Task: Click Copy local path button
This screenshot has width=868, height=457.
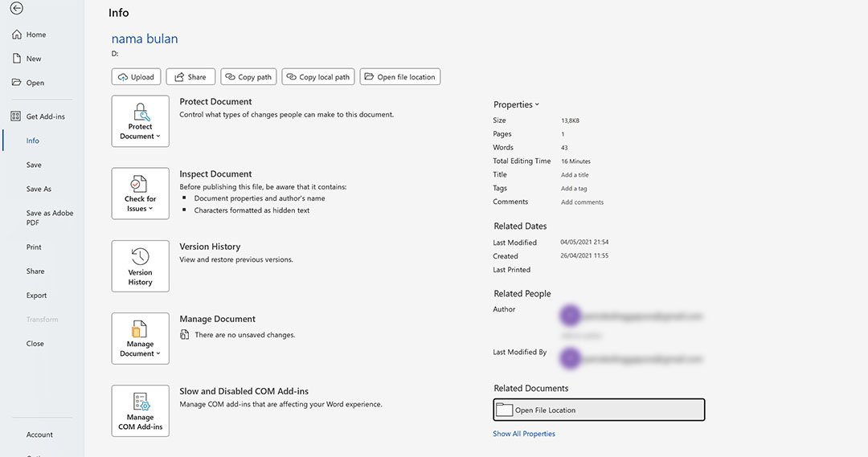Action: [x=317, y=77]
